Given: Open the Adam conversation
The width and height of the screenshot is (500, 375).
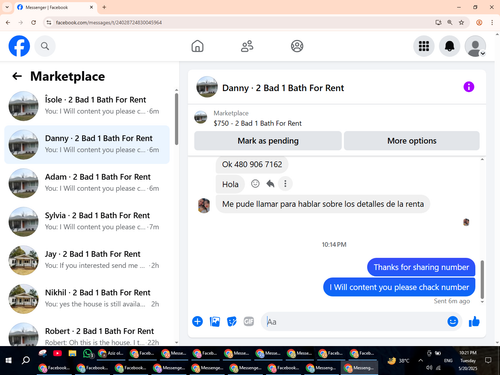Looking at the screenshot, I should (x=87, y=183).
